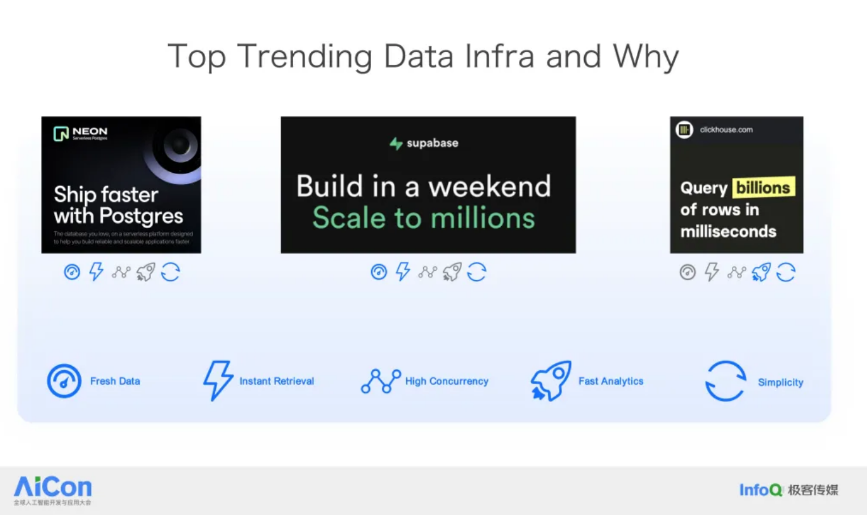The image size is (867, 526).
Task: Click the small graph icon under Supabase
Action: pyautogui.click(x=428, y=272)
